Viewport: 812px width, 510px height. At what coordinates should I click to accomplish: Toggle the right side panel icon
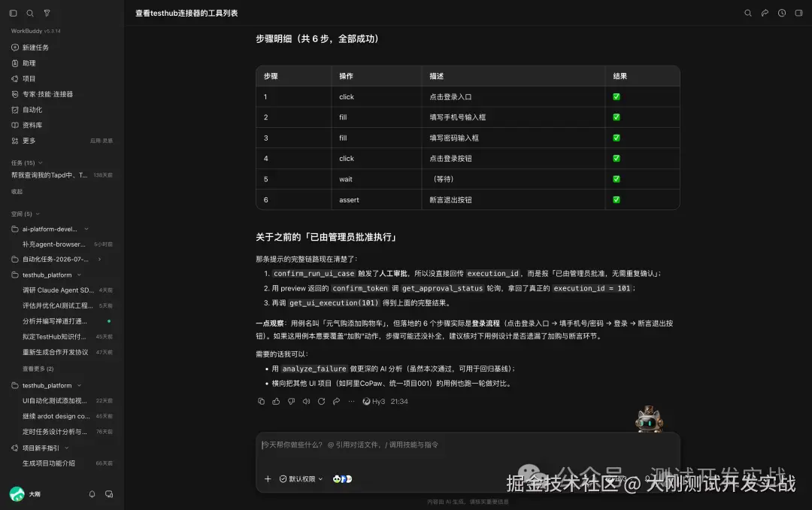click(x=798, y=13)
